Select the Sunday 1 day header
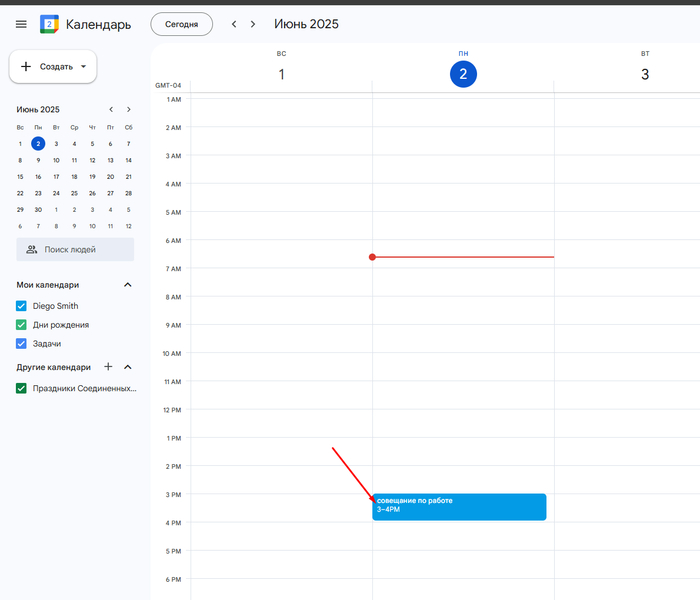The image size is (700, 600). pos(281,74)
